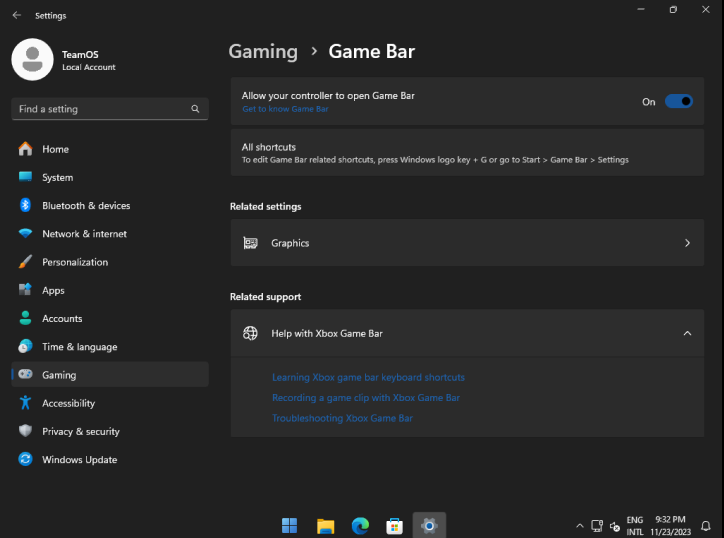Click the Accessibility figure icon
Image resolution: width=724 pixels, height=538 pixels.
25,403
